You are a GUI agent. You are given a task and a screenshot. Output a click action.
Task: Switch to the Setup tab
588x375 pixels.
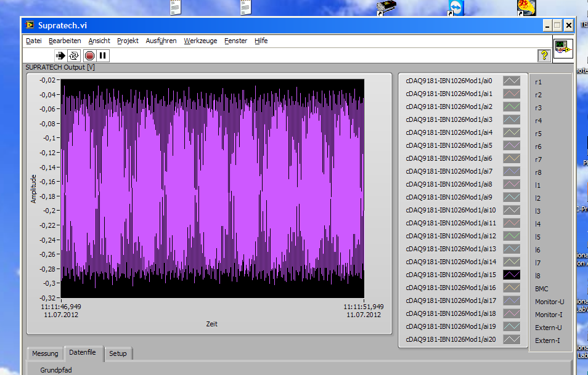(118, 353)
